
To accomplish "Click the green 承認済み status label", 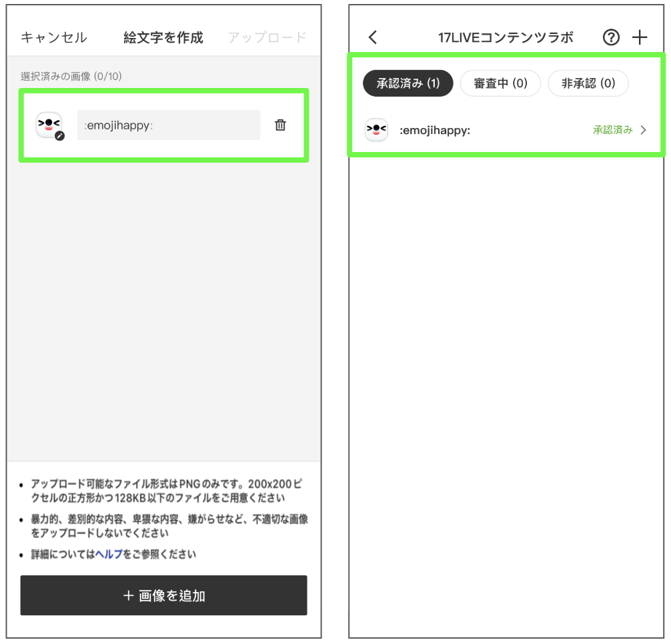I will 612,131.
